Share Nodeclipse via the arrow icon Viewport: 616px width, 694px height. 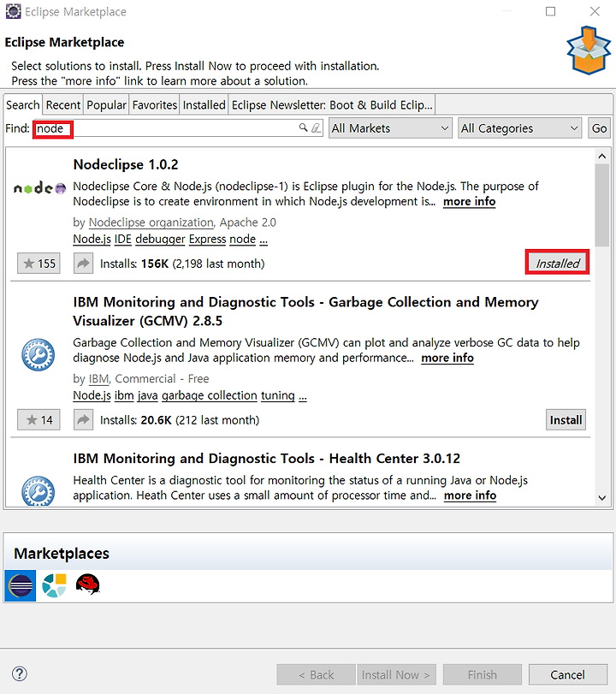click(x=83, y=264)
